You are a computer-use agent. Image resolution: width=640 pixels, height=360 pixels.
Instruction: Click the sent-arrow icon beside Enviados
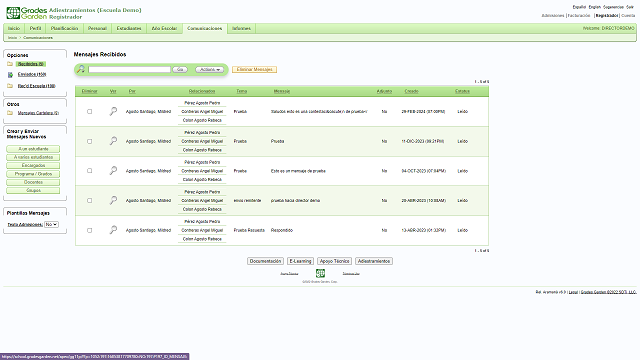pyautogui.click(x=10, y=75)
